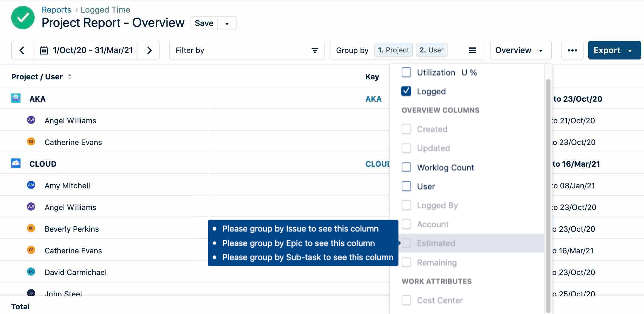Click the CLOUD project avatar icon
The height and width of the screenshot is (314, 644).
tap(16, 163)
